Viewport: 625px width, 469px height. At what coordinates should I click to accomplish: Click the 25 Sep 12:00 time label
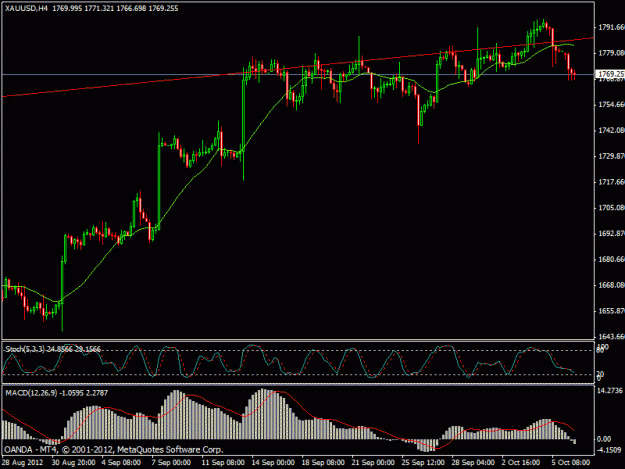pos(423,463)
